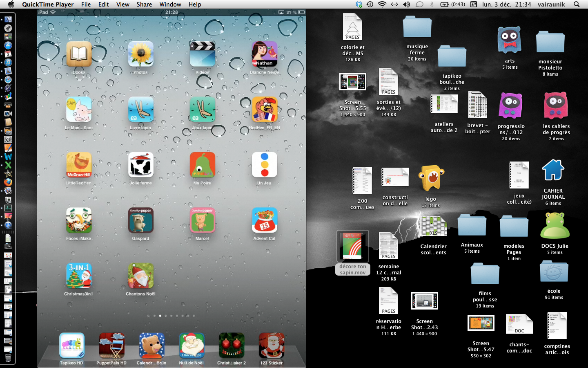Select les cahiers de progrès folder
This screenshot has width=588, height=368.
(x=556, y=105)
